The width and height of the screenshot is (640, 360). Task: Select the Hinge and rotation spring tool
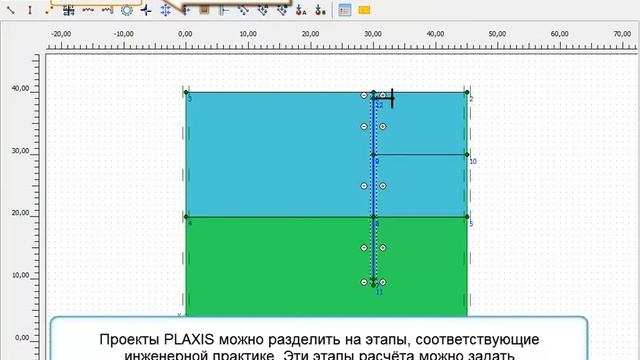pyautogui.click(x=49, y=10)
